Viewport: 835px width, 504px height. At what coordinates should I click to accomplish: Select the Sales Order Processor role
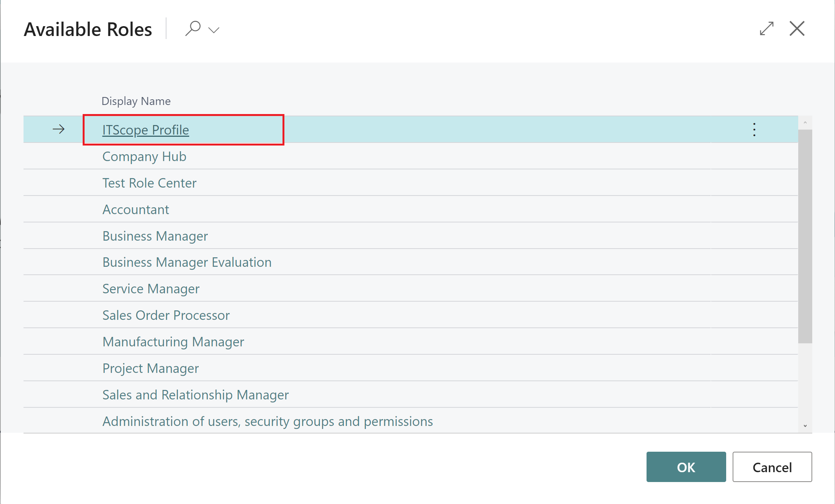point(166,315)
